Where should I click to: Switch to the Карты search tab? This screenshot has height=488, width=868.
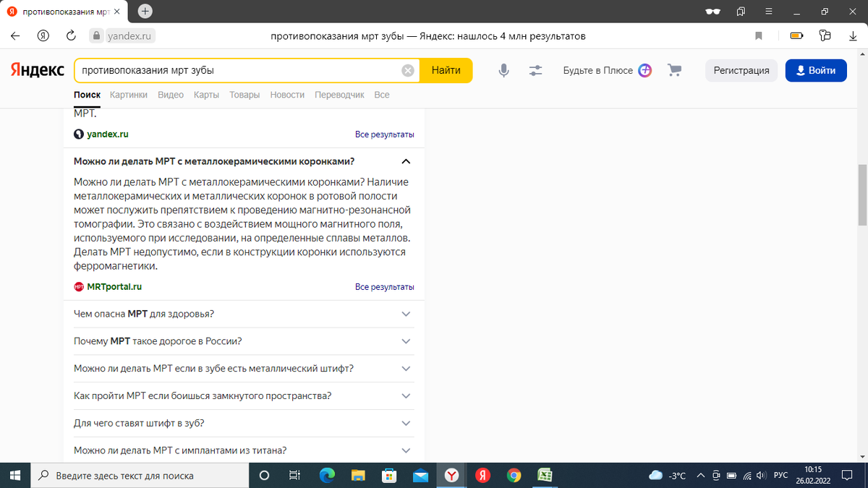[206, 95]
